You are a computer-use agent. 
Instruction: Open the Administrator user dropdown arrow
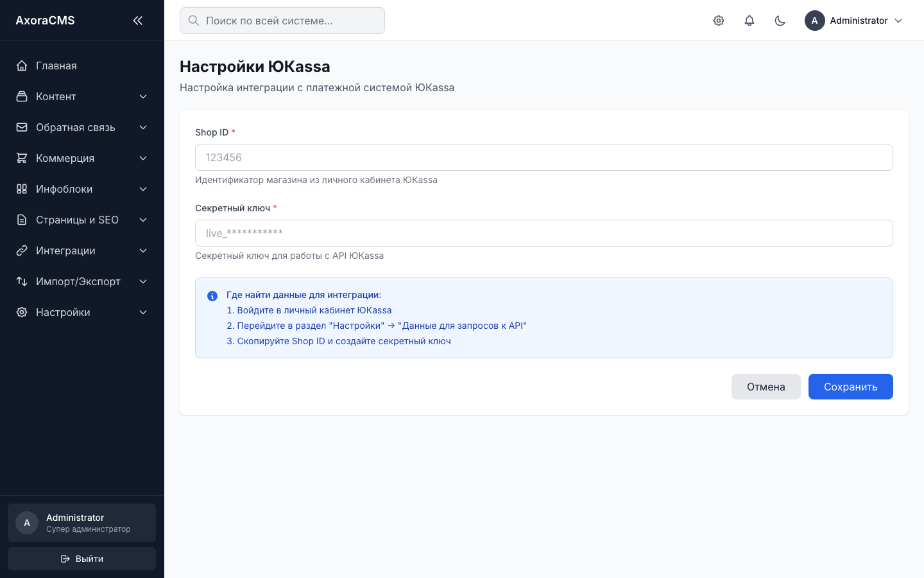[898, 21]
